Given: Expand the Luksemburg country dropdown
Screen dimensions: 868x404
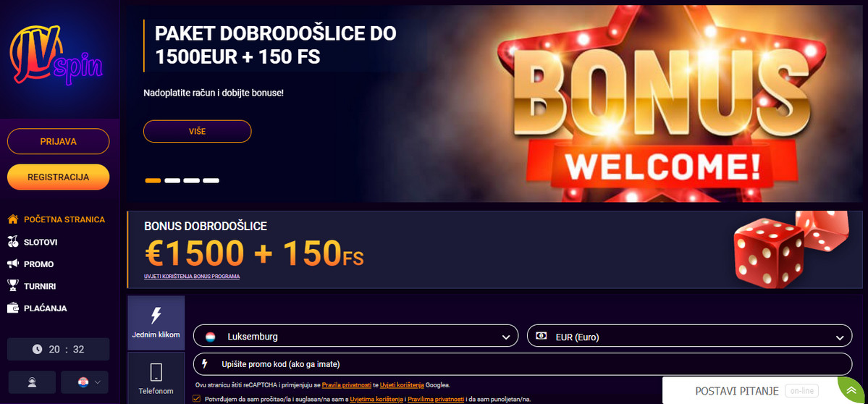Looking at the screenshot, I should pos(356,336).
